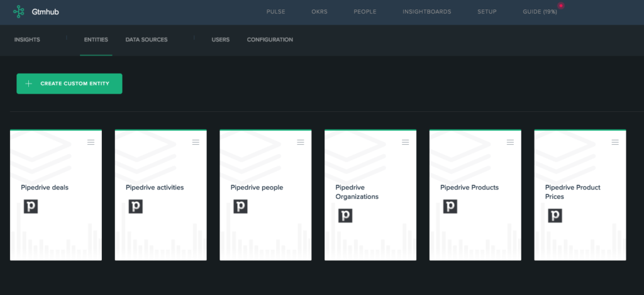Switch to the Insights tab
The width and height of the screenshot is (644, 295).
pyautogui.click(x=27, y=40)
